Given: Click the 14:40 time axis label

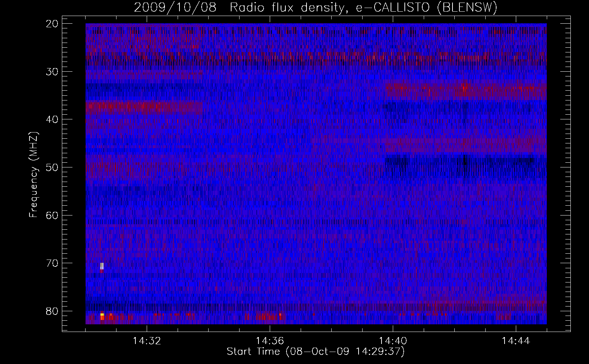Looking at the screenshot, I should (x=393, y=341).
